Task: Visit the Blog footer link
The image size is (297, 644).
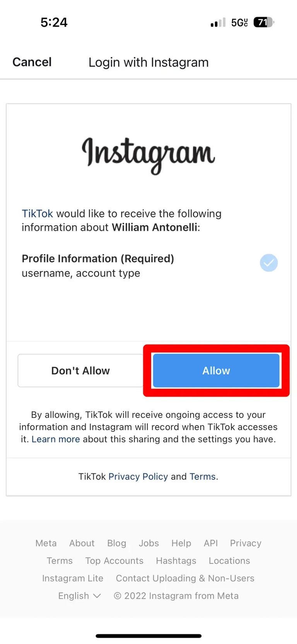Action: tap(117, 543)
